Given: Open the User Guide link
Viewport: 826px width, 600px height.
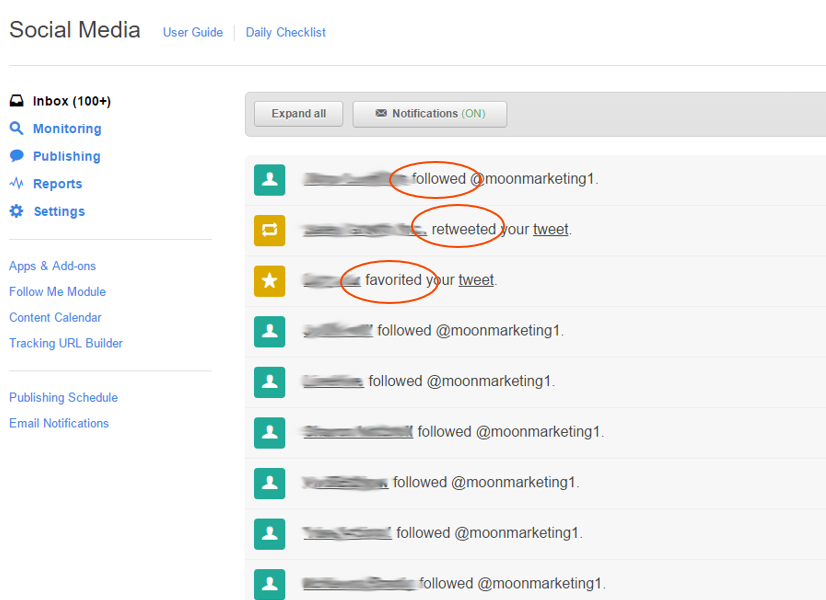Looking at the screenshot, I should (193, 32).
